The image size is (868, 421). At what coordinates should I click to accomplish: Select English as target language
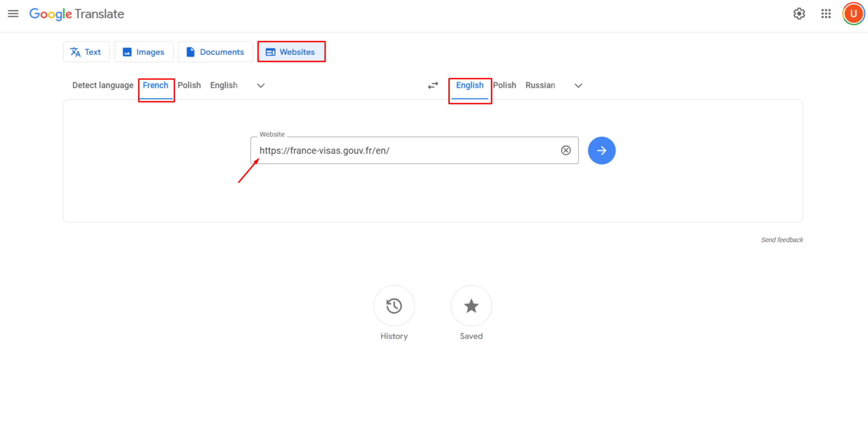pos(470,85)
